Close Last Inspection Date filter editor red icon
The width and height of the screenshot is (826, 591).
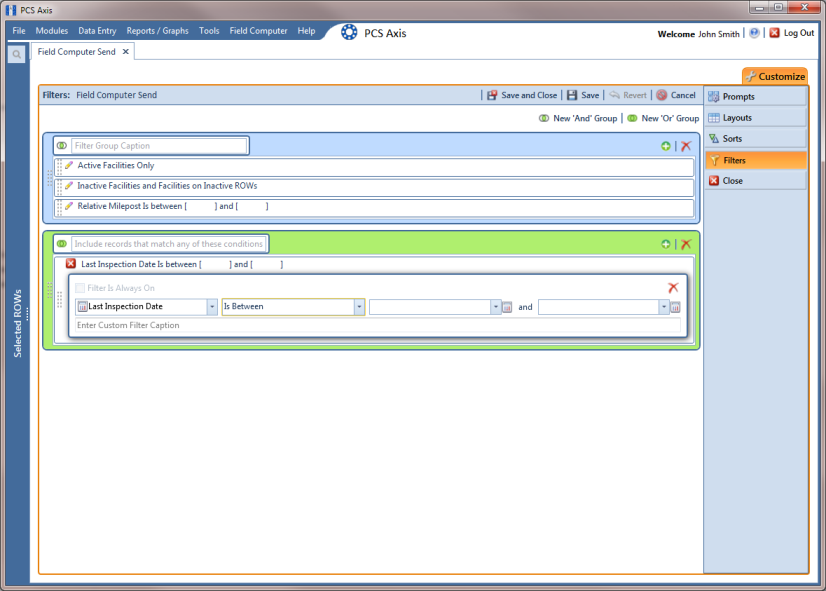(71, 264)
